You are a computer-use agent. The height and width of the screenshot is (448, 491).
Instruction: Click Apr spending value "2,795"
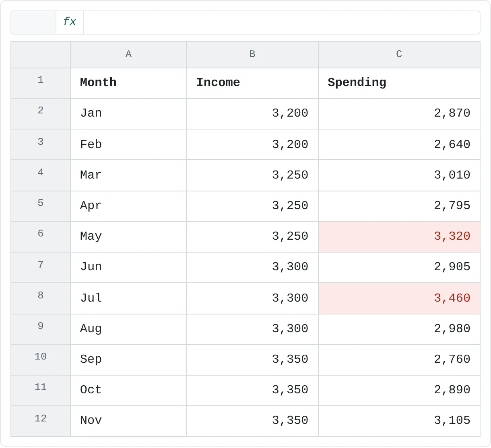[399, 206]
